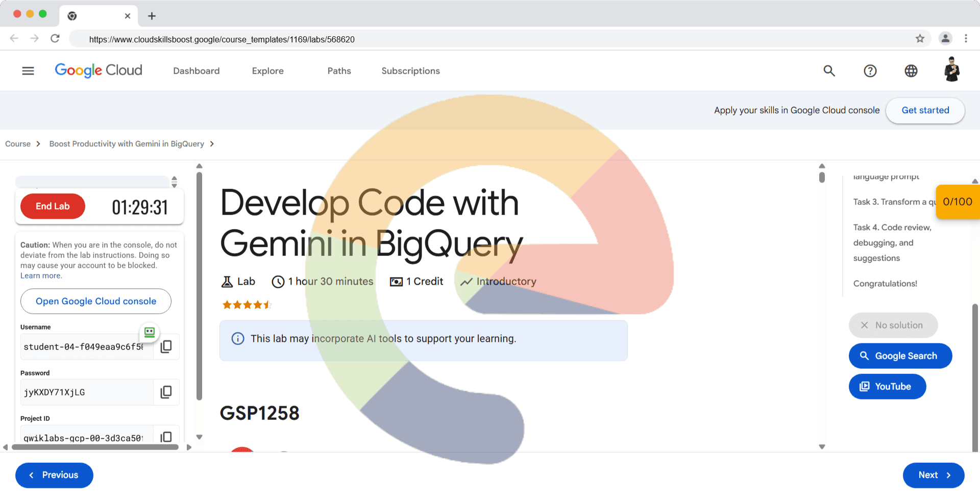
Task: Click the search magnifier icon in header
Action: pos(829,71)
